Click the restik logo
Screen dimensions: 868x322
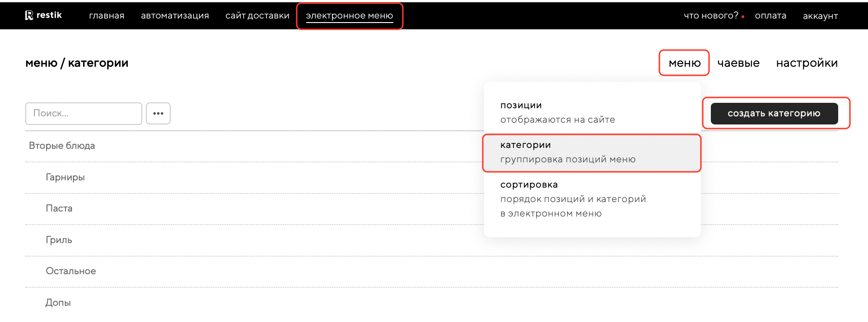click(x=43, y=15)
